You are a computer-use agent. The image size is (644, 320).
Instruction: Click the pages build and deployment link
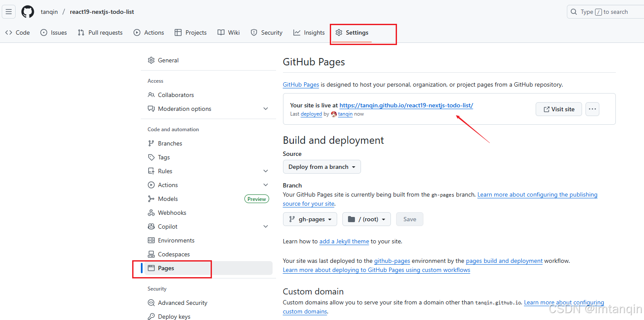(x=504, y=261)
